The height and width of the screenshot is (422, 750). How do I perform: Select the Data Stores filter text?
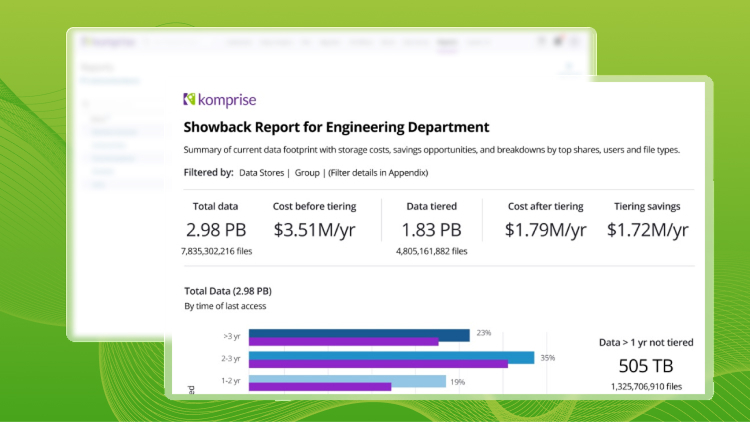(x=262, y=173)
